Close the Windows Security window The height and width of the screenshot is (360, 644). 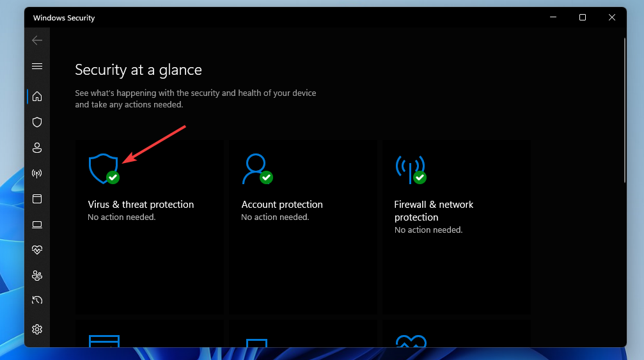612,17
